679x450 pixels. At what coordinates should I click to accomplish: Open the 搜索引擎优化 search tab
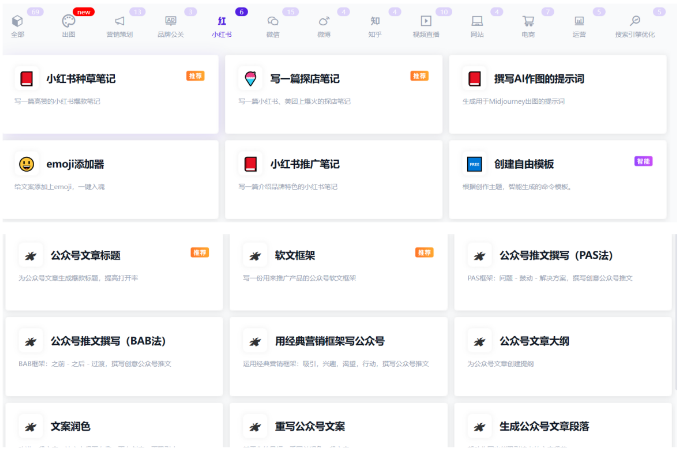[635, 26]
